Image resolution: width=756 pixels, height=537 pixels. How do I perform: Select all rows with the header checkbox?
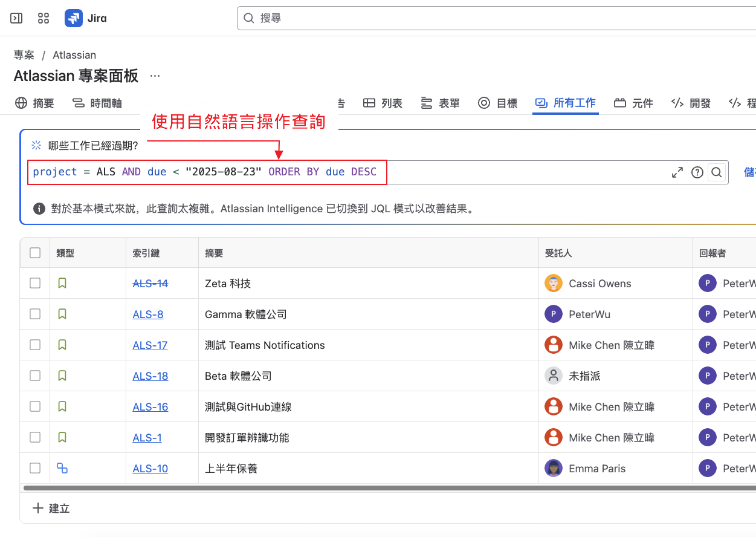[x=35, y=253]
